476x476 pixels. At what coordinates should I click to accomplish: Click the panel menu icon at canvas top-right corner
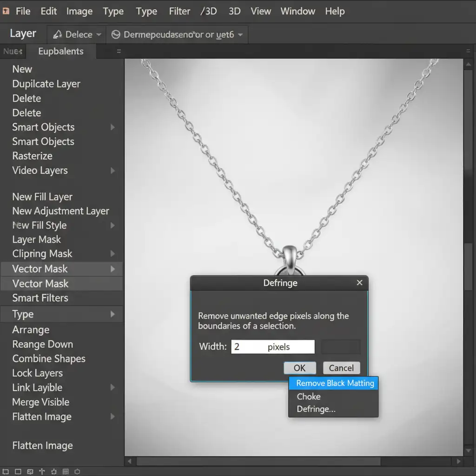click(x=468, y=52)
